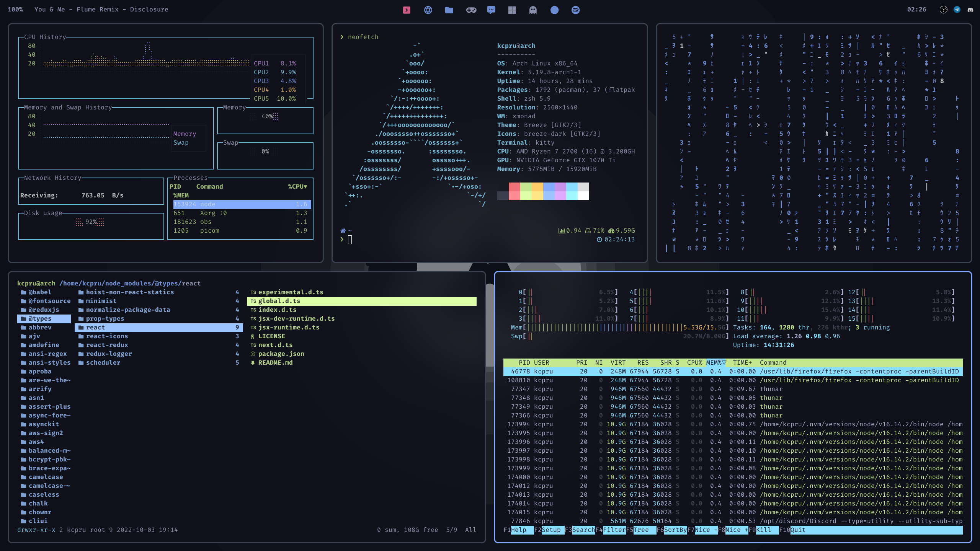
Task: Click the USER column header in htop
Action: coord(541,363)
